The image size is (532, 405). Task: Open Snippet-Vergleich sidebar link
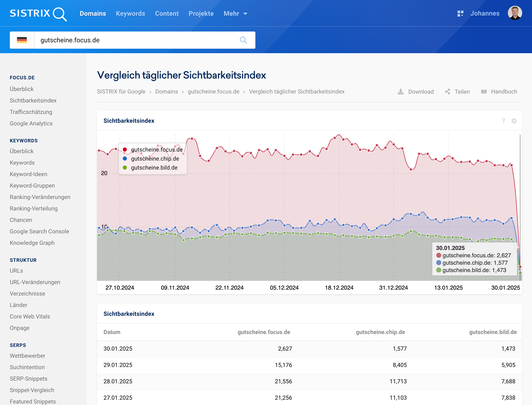click(x=32, y=390)
